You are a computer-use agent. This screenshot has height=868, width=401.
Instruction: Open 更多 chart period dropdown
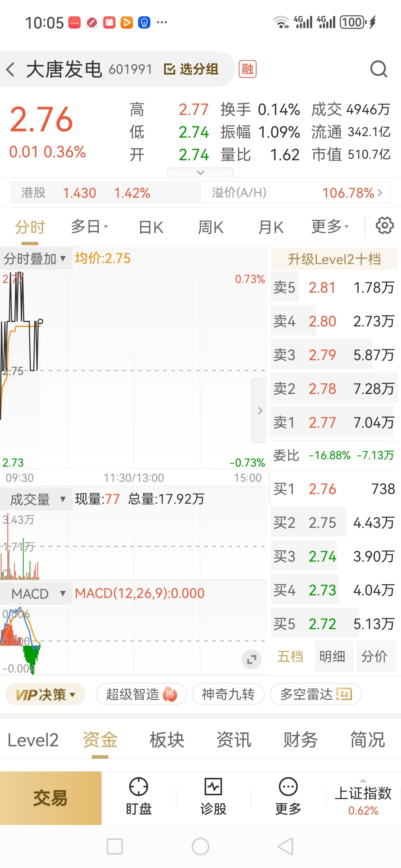click(330, 227)
